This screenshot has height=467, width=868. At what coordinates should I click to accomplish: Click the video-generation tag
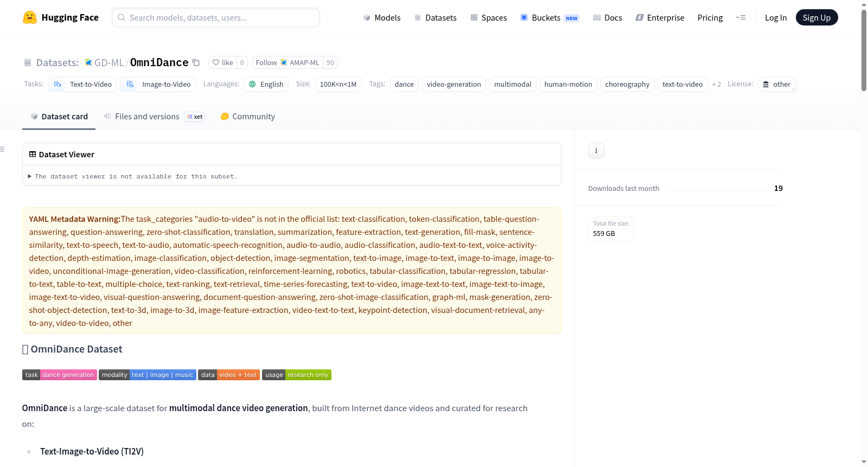(454, 84)
